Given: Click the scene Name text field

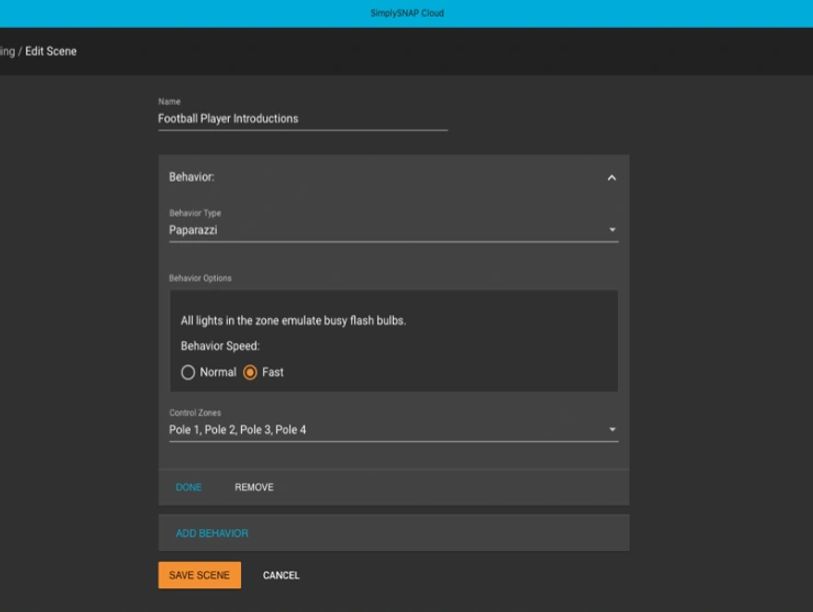Looking at the screenshot, I should point(302,119).
